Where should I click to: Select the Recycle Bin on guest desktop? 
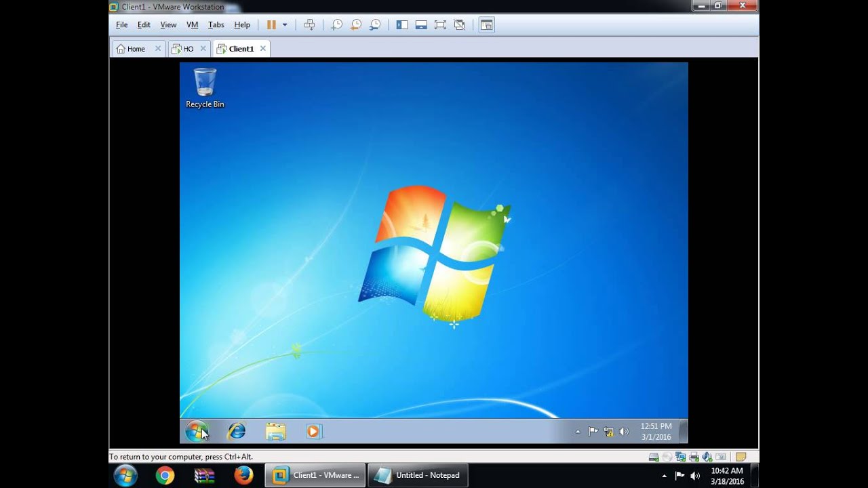[205, 88]
